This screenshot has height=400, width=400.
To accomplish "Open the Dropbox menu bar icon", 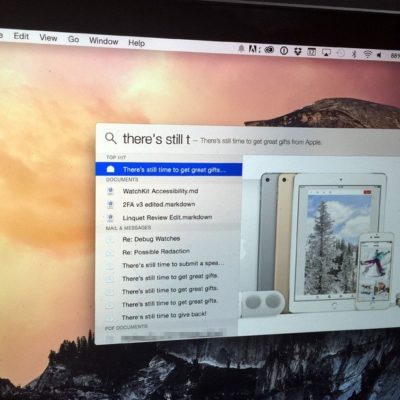I will pos(298,51).
